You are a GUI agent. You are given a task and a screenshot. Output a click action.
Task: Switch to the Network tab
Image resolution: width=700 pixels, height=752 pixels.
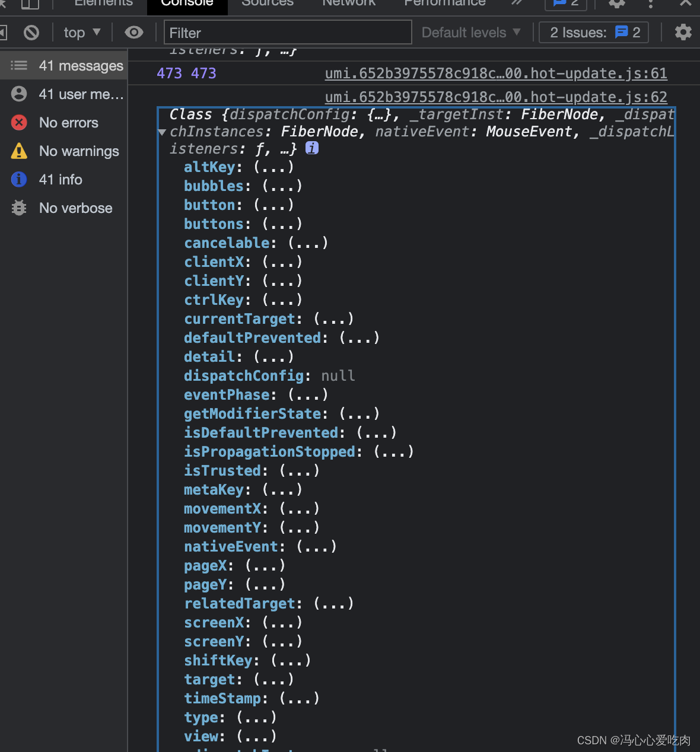tap(348, 3)
